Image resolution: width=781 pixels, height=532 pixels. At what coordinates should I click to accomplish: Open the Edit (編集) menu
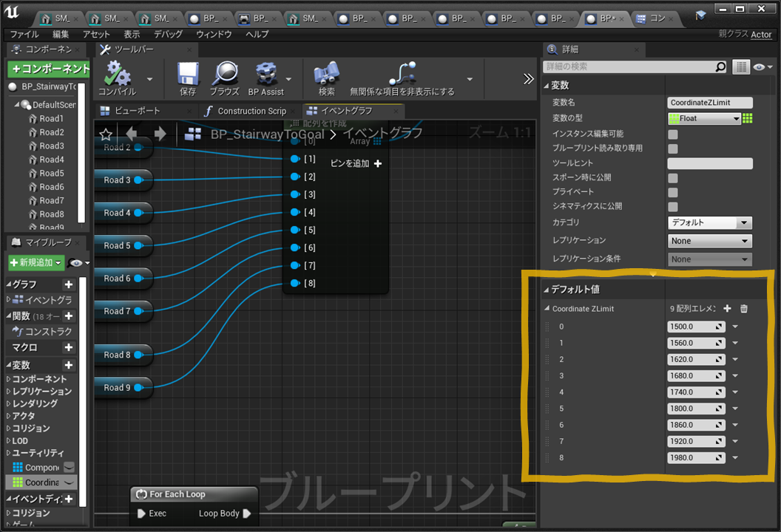pos(61,34)
